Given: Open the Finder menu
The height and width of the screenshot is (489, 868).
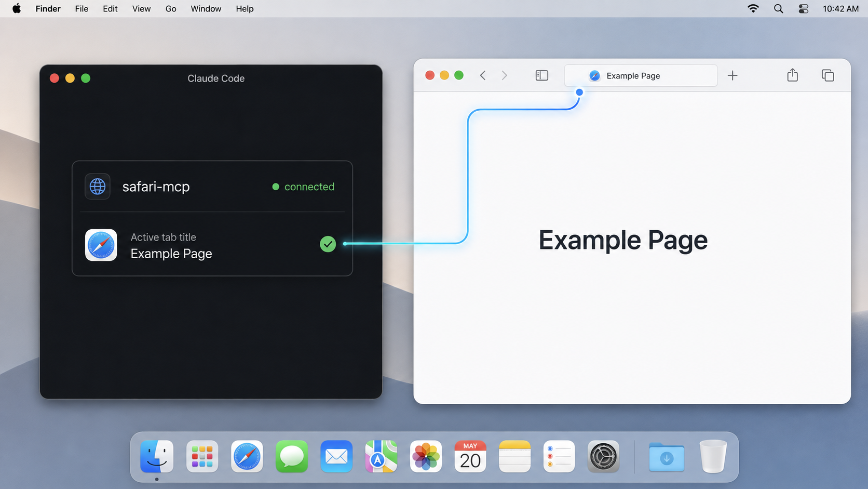Looking at the screenshot, I should [48, 9].
